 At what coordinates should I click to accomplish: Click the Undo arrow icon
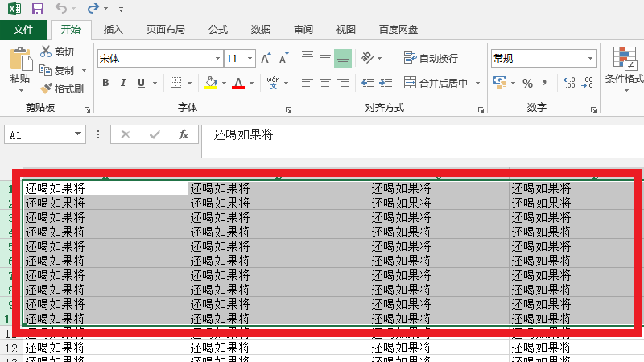(x=61, y=8)
